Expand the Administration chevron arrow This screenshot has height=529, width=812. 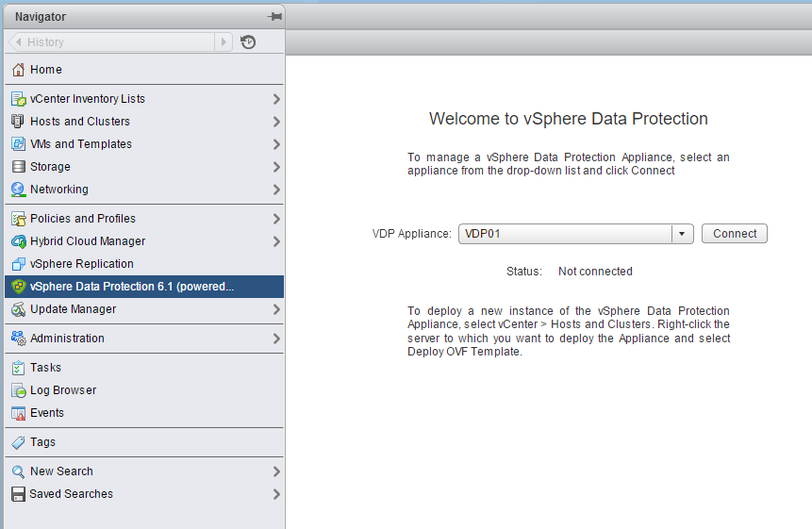pyautogui.click(x=275, y=339)
